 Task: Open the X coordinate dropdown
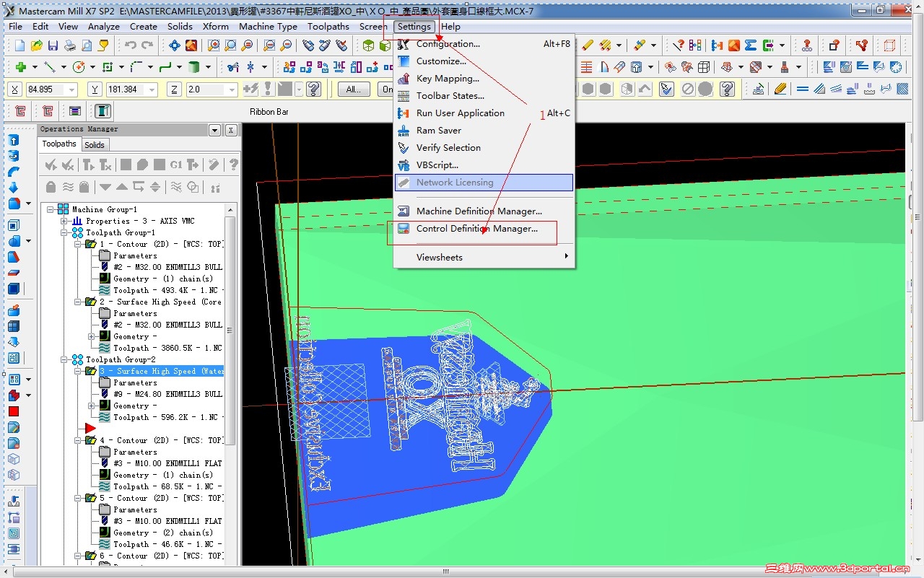click(71, 90)
